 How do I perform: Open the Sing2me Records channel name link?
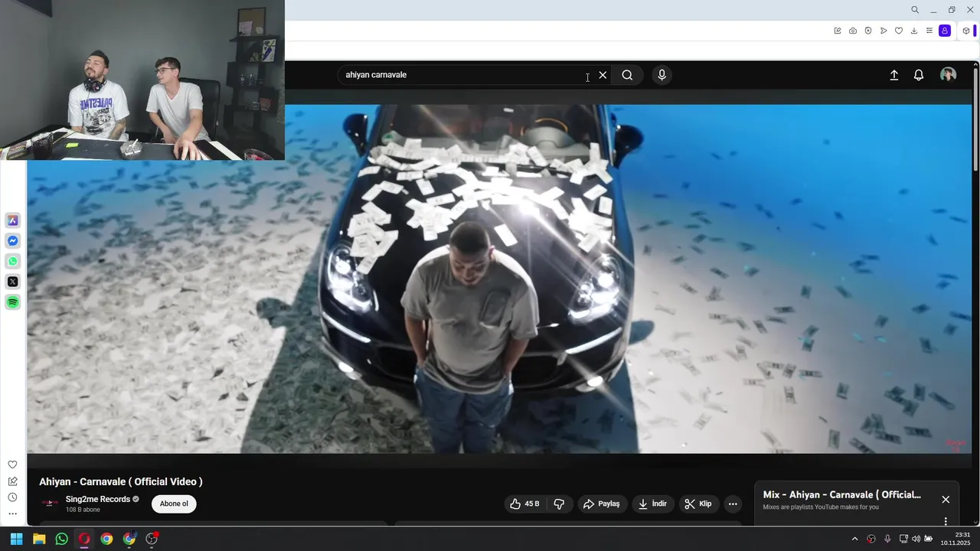click(98, 500)
